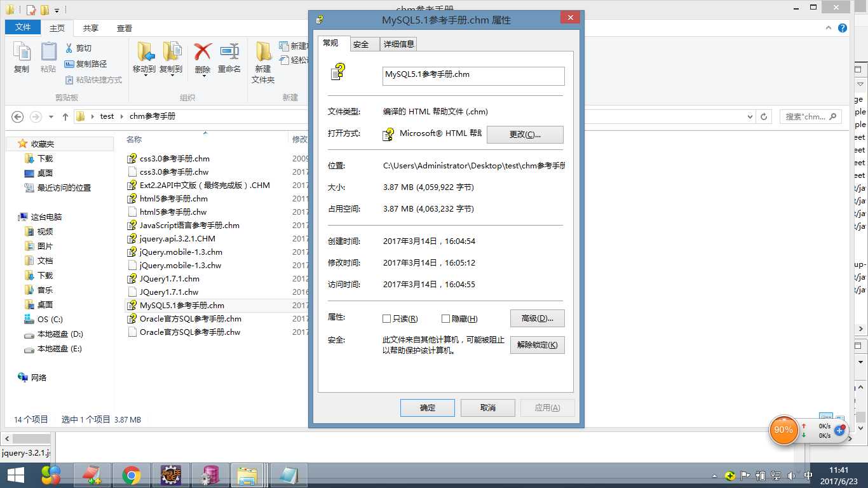Open the quick access toolbar customize dropdown
The height and width of the screenshot is (488, 868).
click(x=57, y=10)
